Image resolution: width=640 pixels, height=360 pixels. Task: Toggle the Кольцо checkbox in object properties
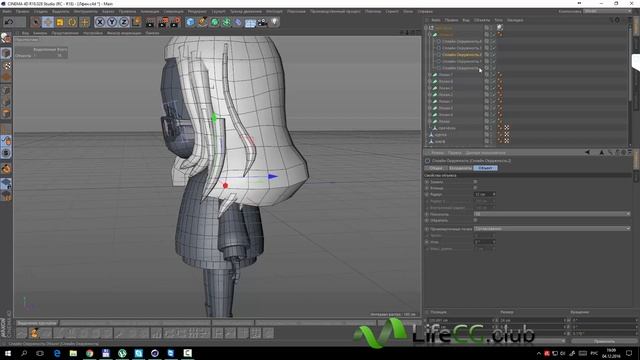(475, 188)
